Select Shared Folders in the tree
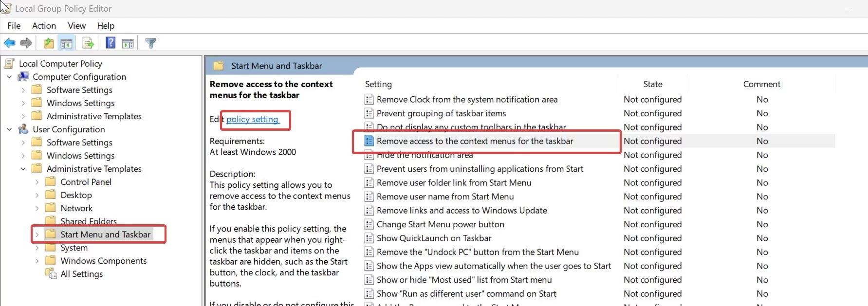The height and width of the screenshot is (306, 868). coord(89,221)
